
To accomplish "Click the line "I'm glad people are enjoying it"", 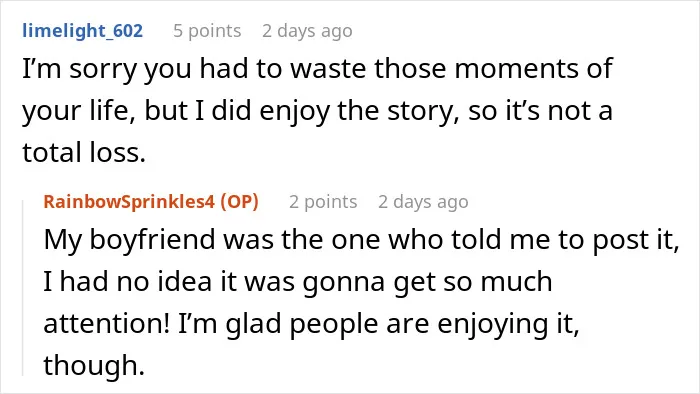I will coord(379,323).
